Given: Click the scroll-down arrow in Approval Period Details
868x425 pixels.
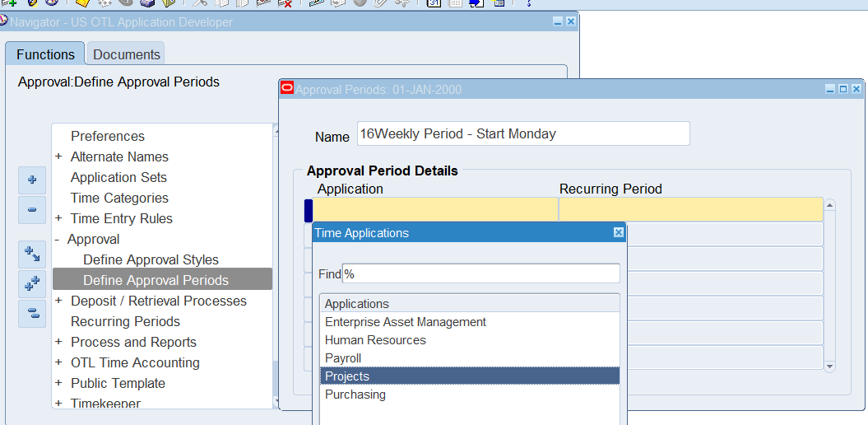Looking at the screenshot, I should 829,367.
